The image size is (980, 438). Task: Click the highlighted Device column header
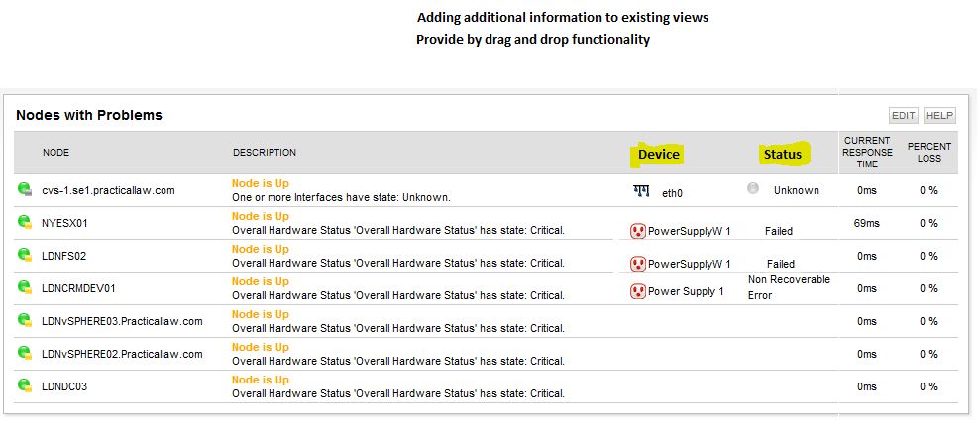tap(658, 155)
